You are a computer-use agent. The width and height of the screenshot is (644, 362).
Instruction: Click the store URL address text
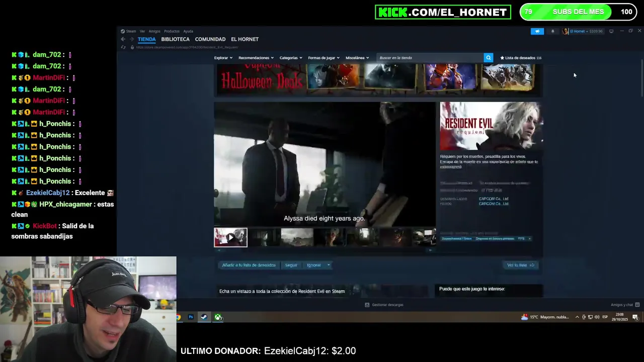pyautogui.click(x=187, y=47)
